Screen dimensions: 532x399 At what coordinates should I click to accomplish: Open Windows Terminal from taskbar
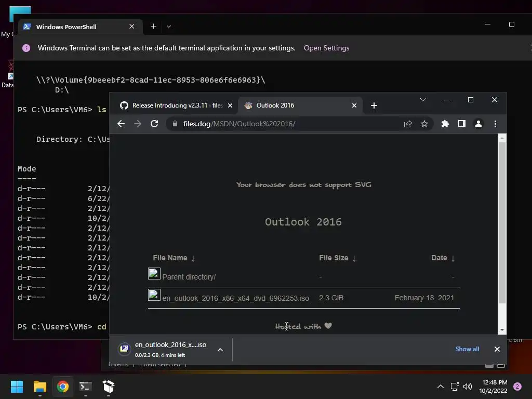tap(86, 387)
